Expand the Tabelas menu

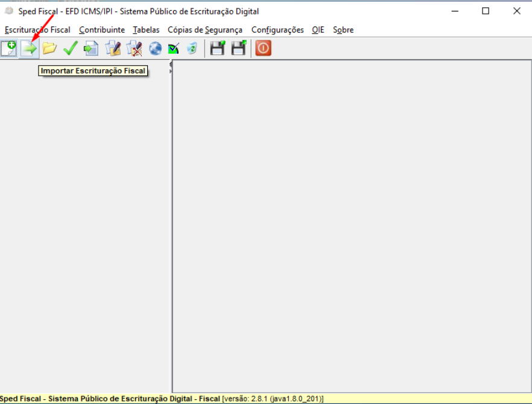(146, 30)
